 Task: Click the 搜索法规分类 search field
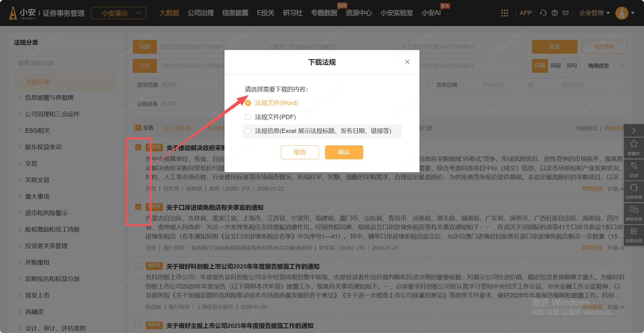[66, 63]
